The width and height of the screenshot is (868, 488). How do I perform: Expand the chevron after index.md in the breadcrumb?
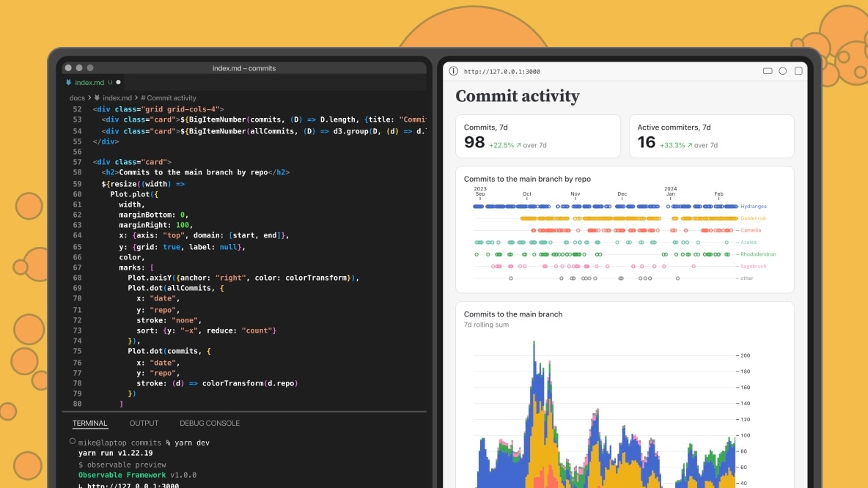point(136,97)
